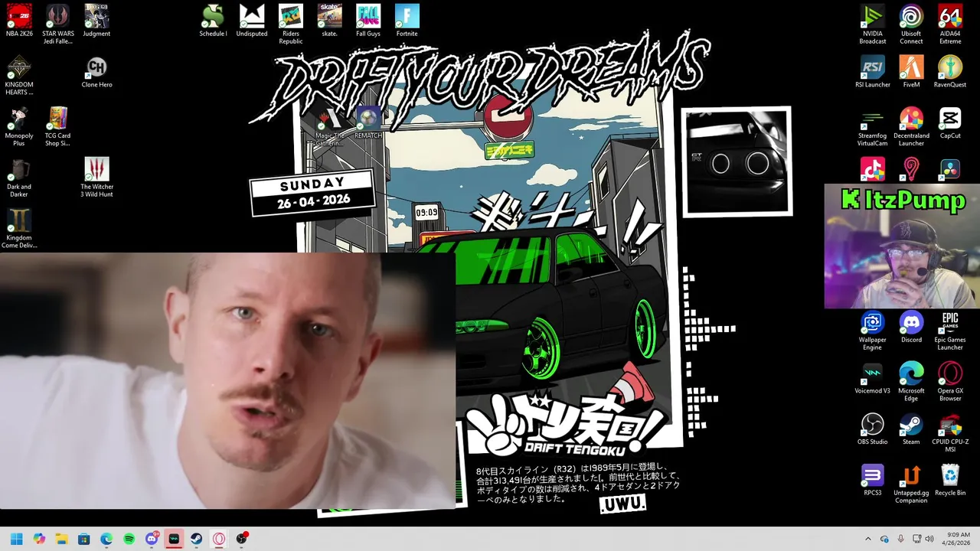Select the skate. desktop icon
The height and width of the screenshot is (551, 980).
click(x=329, y=21)
